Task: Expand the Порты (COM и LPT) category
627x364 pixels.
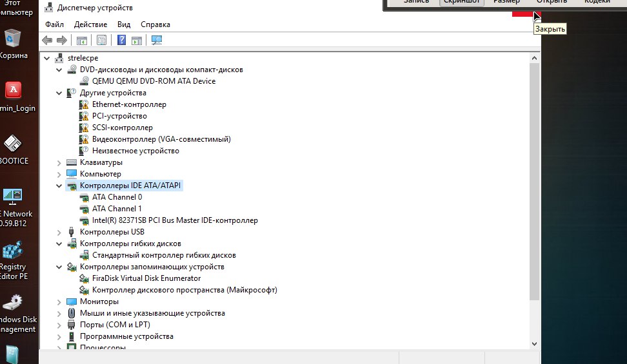Action: pos(59,325)
